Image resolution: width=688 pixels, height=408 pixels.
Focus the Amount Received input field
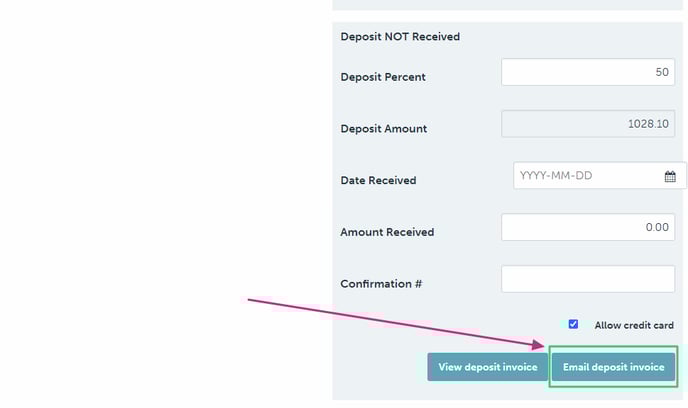tap(587, 228)
